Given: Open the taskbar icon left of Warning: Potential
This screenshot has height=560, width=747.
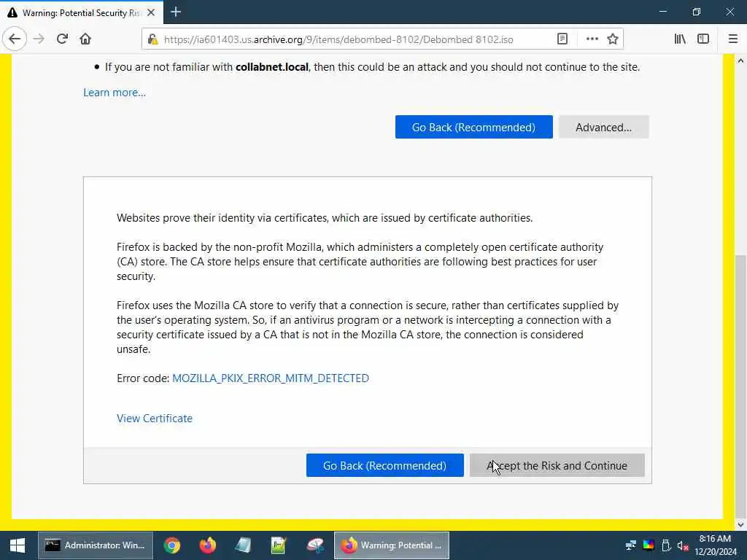Looking at the screenshot, I should pyautogui.click(x=315, y=545).
